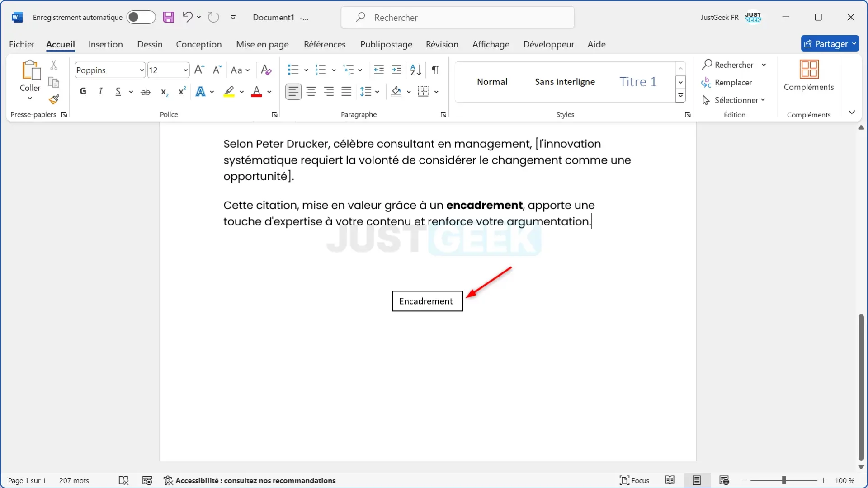The width and height of the screenshot is (868, 488).
Task: Increase paragraph indent
Action: point(396,70)
